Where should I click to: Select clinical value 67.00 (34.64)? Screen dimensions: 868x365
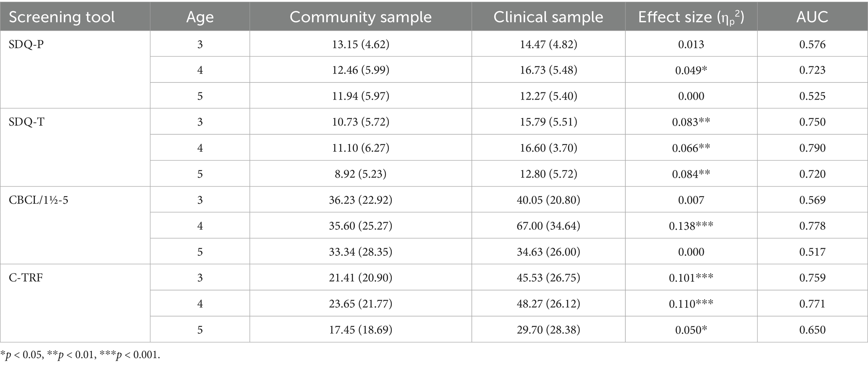tap(548, 226)
